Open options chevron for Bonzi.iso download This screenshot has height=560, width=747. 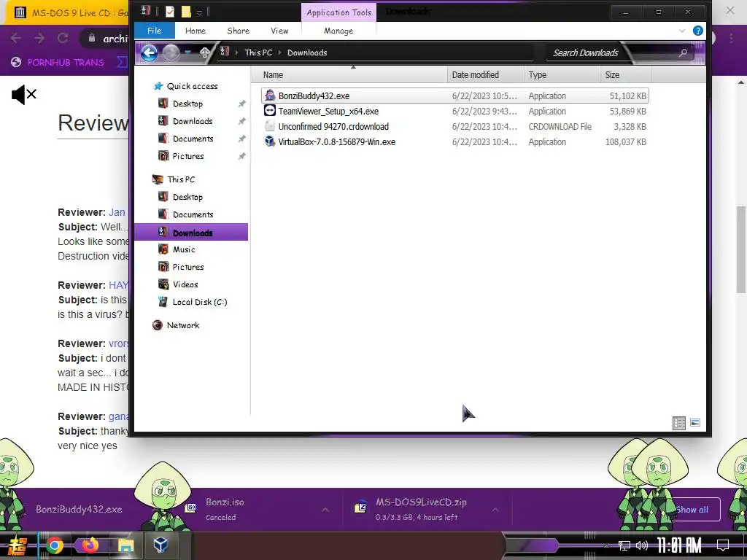coord(325,510)
